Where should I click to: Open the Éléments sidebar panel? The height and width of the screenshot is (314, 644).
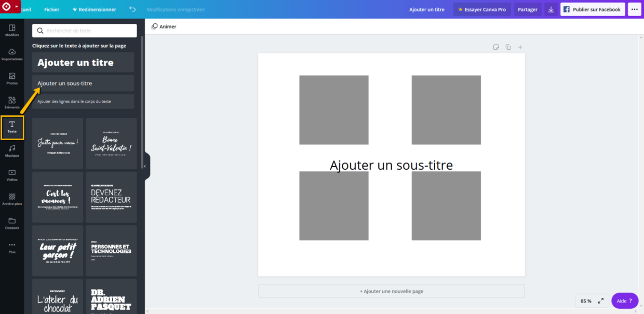(12, 103)
